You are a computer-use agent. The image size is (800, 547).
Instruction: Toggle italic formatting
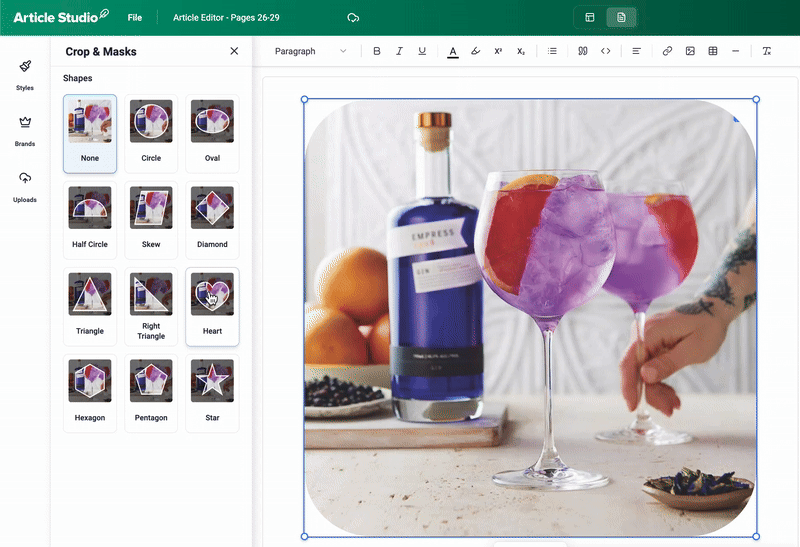(x=399, y=51)
